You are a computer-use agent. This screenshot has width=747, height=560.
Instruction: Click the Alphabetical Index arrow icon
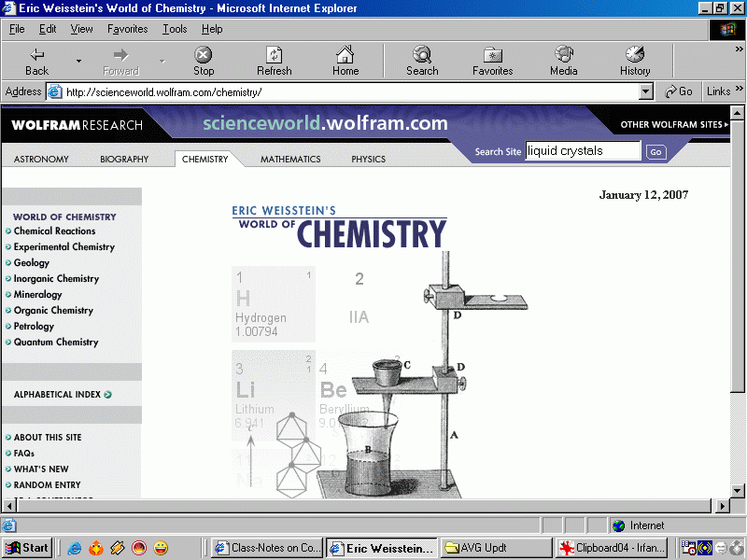point(108,394)
